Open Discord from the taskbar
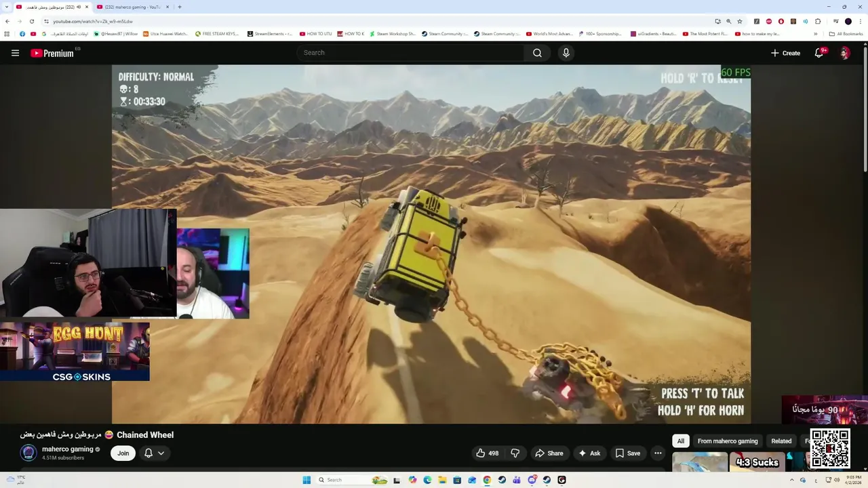 pos(532,480)
